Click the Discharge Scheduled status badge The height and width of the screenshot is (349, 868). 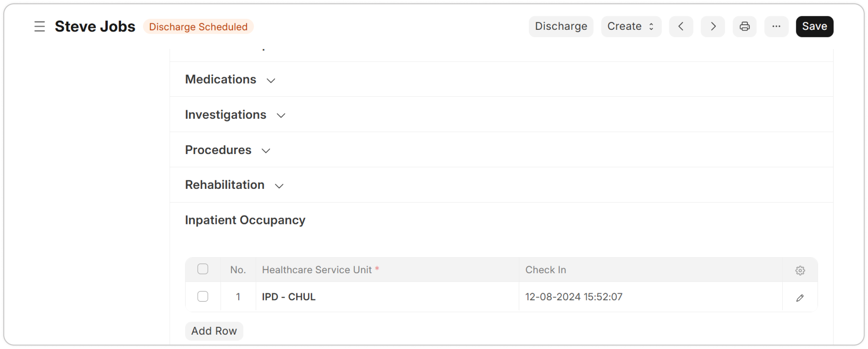point(198,26)
